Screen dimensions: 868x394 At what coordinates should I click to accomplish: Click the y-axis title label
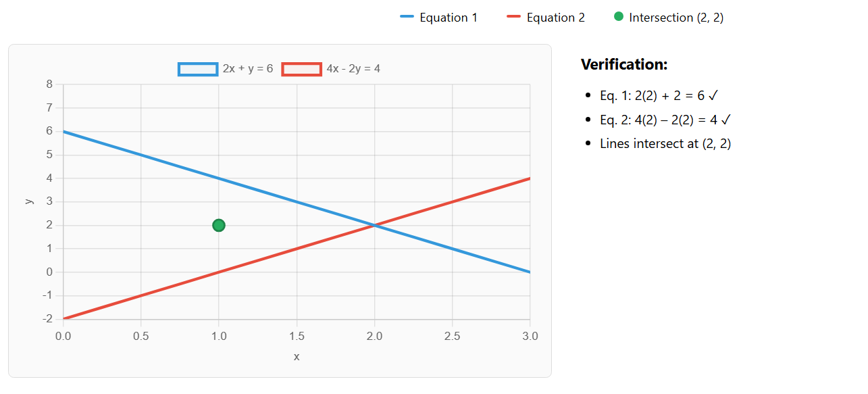(x=28, y=201)
